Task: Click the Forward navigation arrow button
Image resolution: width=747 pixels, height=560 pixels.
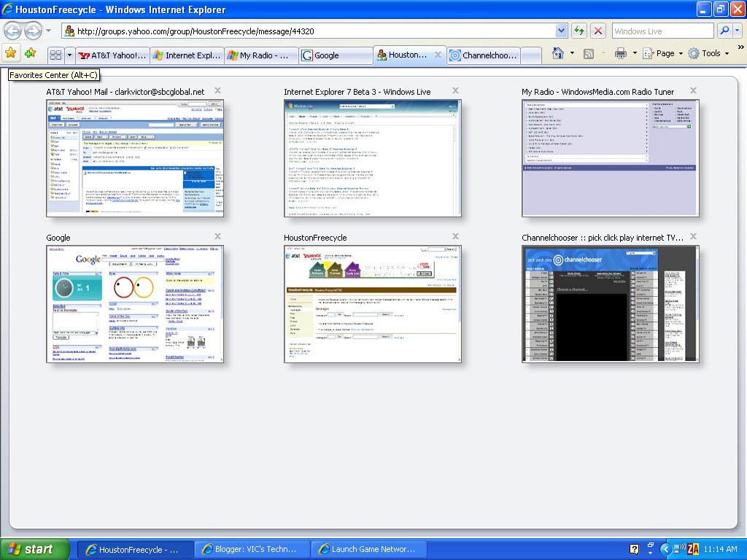Action: (x=33, y=31)
